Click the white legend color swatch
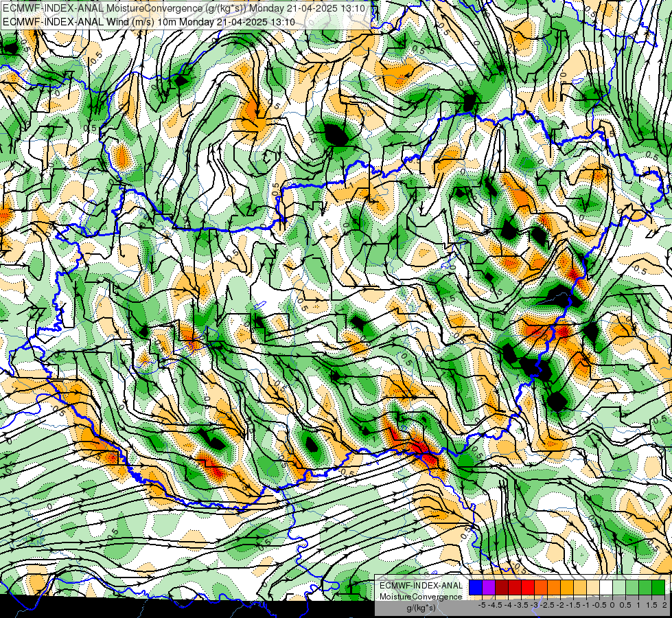This screenshot has width=672, height=618. point(606,587)
